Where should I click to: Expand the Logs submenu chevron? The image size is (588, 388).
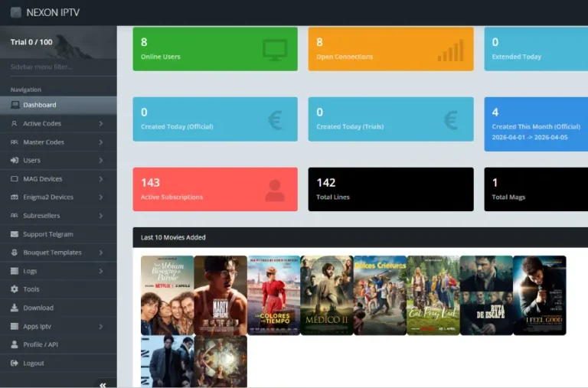101,271
